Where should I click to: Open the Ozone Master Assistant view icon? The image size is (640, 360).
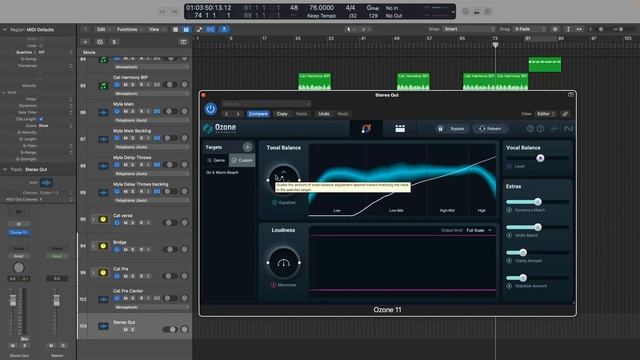point(366,129)
